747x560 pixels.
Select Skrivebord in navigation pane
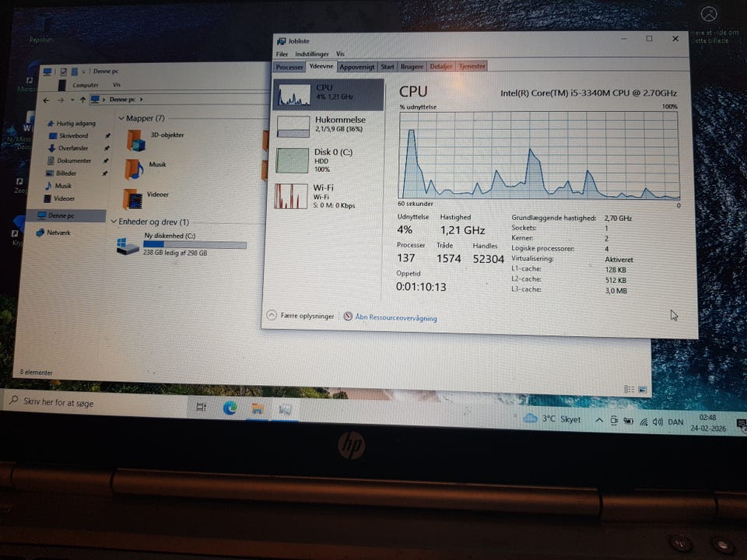(68, 135)
